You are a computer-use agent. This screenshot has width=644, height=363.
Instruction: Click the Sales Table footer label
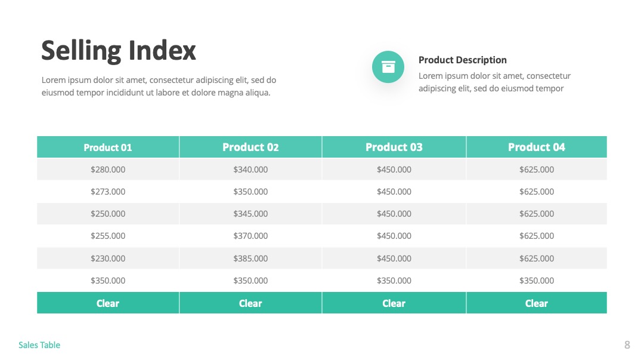tap(39, 345)
